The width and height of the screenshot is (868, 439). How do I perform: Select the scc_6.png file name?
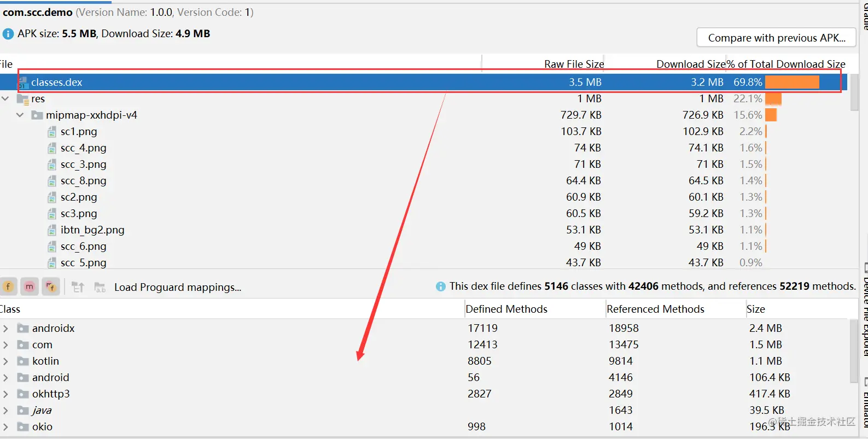click(x=84, y=247)
